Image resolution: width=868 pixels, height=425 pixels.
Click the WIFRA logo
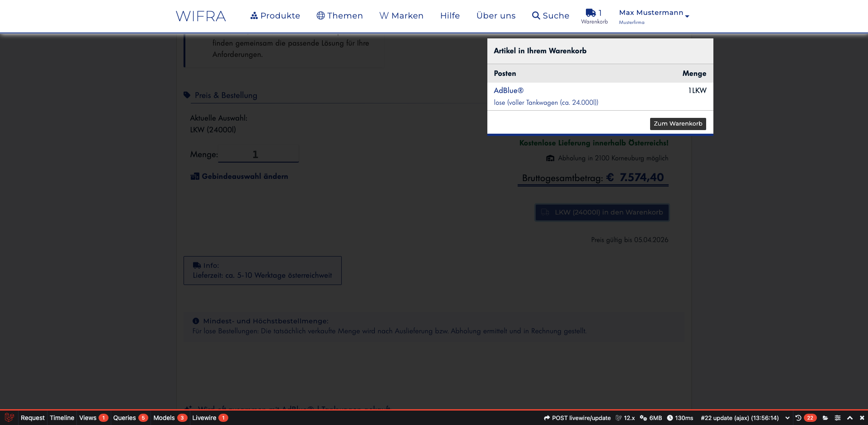pyautogui.click(x=201, y=16)
